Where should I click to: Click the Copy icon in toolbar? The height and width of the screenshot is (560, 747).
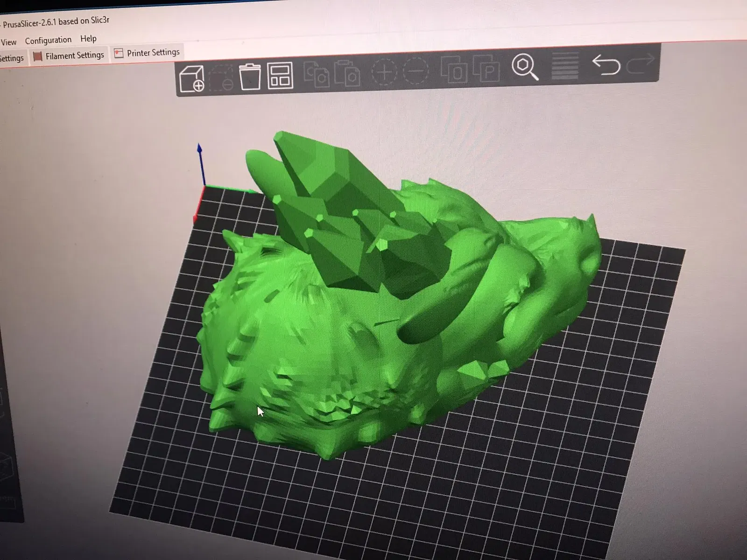tap(316, 74)
